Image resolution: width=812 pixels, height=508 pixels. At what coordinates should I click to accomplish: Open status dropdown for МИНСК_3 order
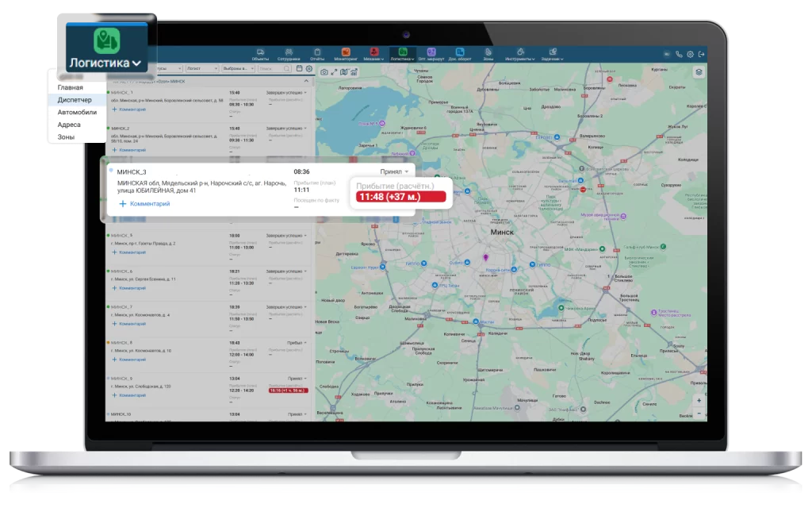(394, 171)
